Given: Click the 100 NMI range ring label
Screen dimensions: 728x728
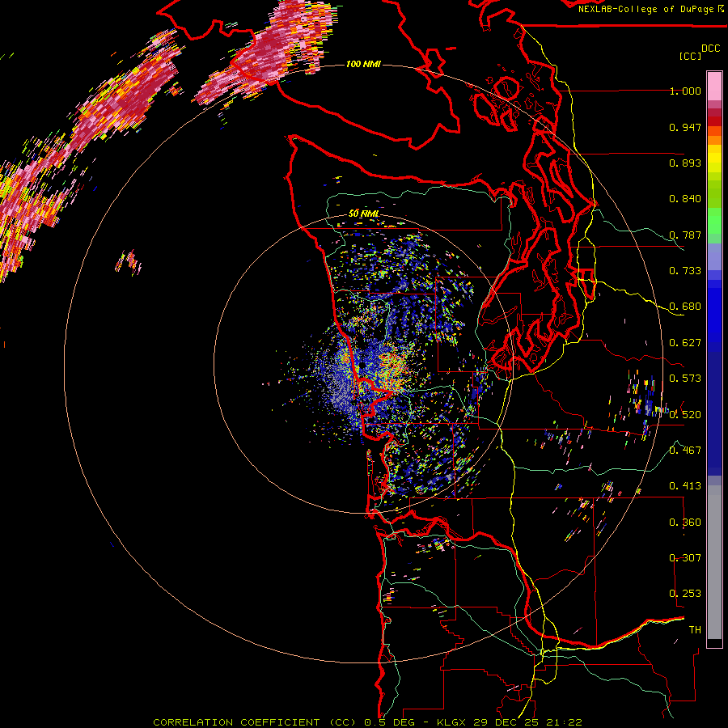Looking at the screenshot, I should pos(363,64).
